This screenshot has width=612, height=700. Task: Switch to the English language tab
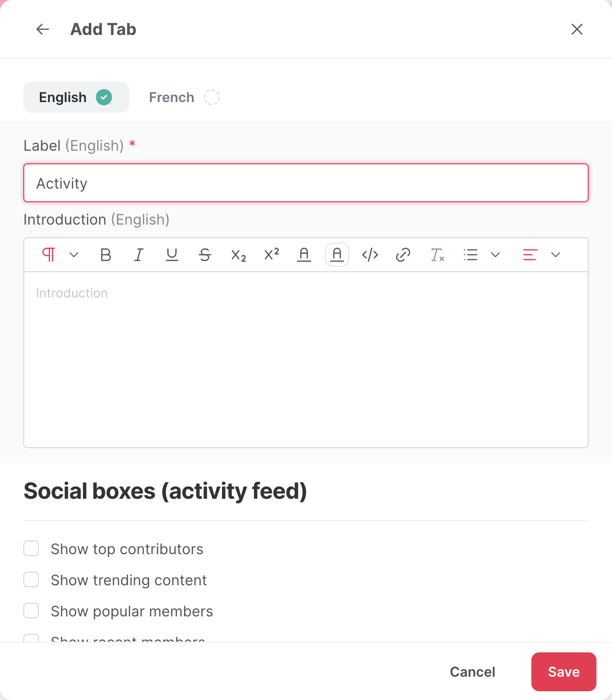[x=76, y=97]
